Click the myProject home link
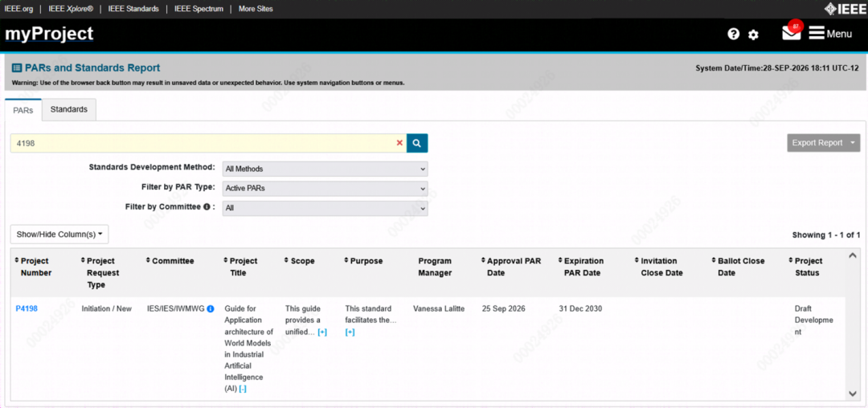Image resolution: width=868 pixels, height=408 pixels. [49, 35]
